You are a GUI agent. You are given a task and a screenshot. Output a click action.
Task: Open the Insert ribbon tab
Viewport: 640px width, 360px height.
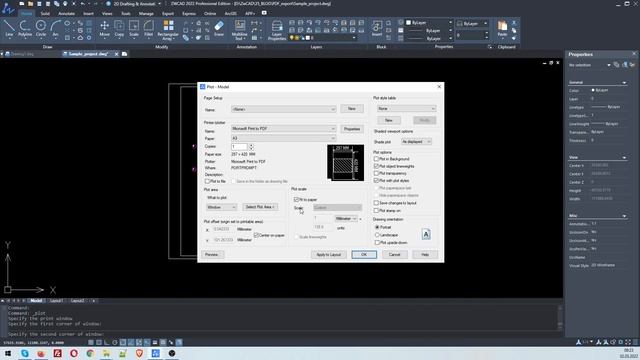point(88,13)
